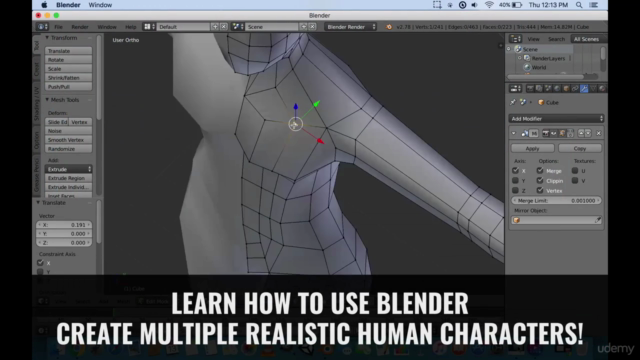
Task: Toggle Mirror modifier edit mode display
Action: 562,133
